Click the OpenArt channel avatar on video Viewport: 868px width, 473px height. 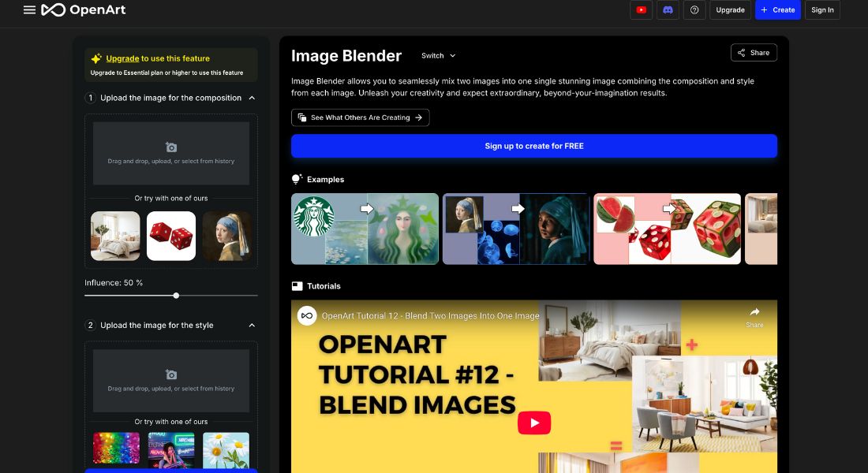307,315
